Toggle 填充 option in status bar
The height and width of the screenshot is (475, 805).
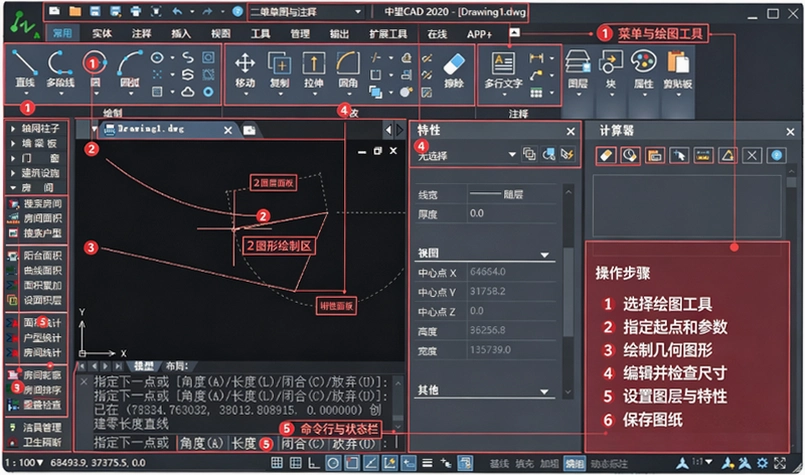[x=524, y=464]
